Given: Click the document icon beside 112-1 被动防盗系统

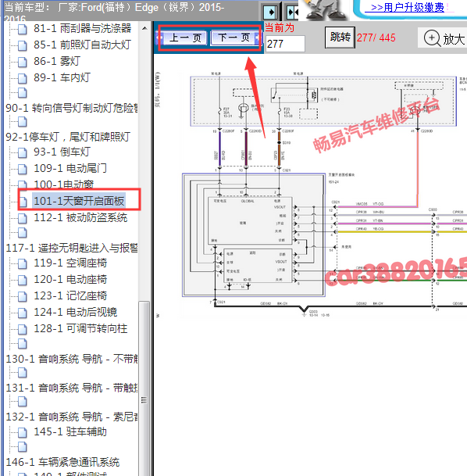Looking at the screenshot, I should pos(22,218).
